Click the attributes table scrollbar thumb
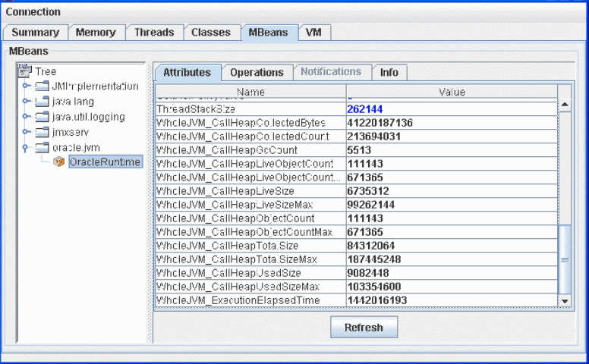Image resolution: width=589 pixels, height=364 pixels. pos(565,259)
